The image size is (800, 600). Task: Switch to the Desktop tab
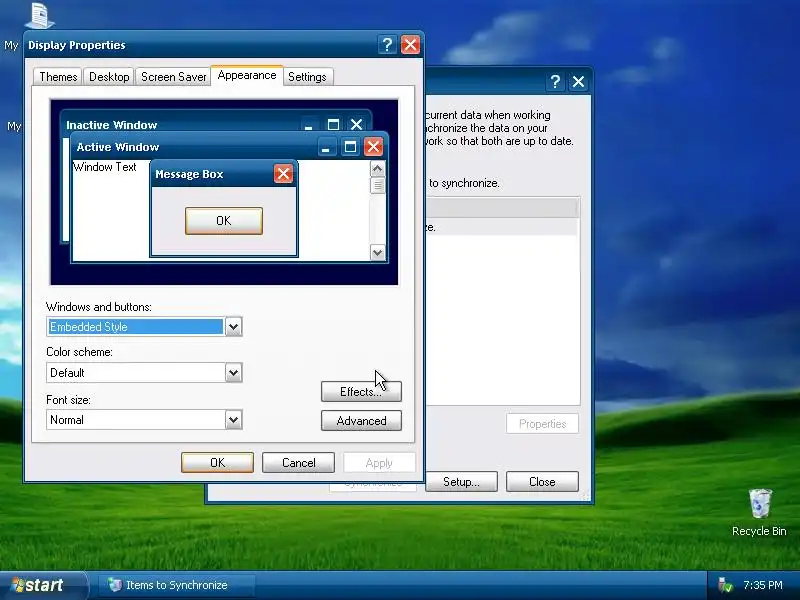click(109, 77)
